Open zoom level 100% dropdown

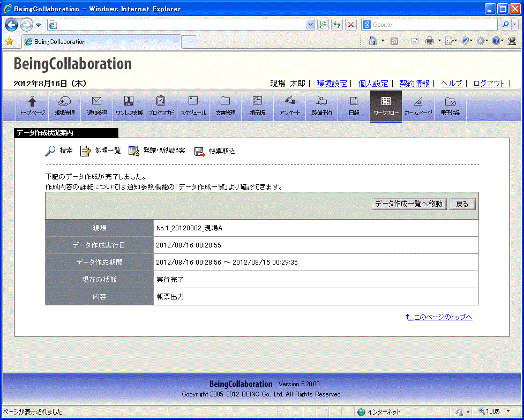click(509, 411)
